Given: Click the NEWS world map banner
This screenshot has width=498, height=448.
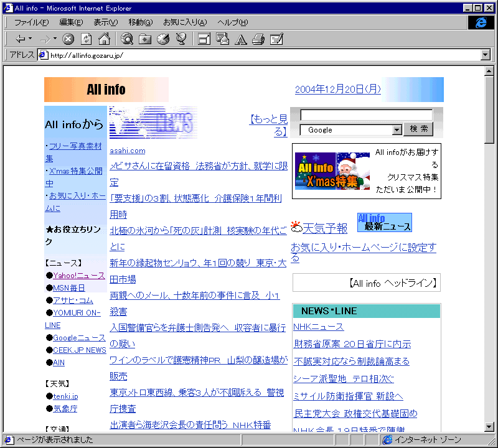Looking at the screenshot, I should click(x=153, y=123).
